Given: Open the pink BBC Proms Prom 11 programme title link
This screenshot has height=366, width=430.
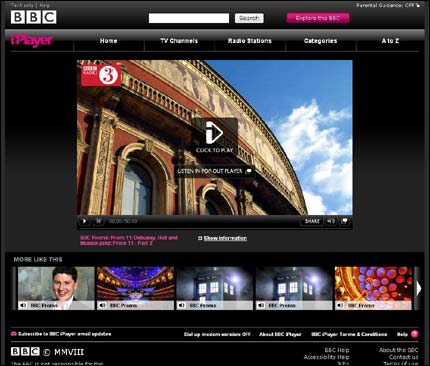Looking at the screenshot, I should coord(129,240).
